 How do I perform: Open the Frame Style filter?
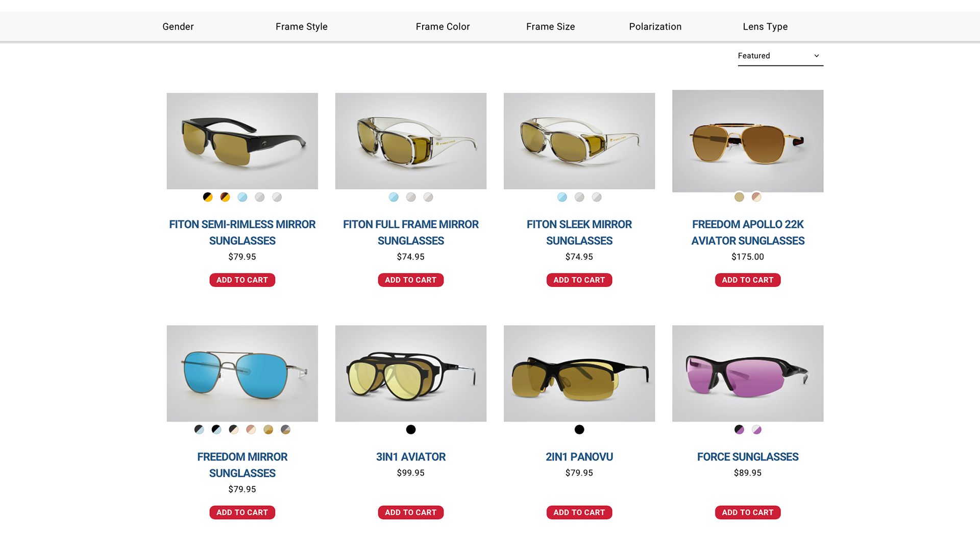[302, 27]
